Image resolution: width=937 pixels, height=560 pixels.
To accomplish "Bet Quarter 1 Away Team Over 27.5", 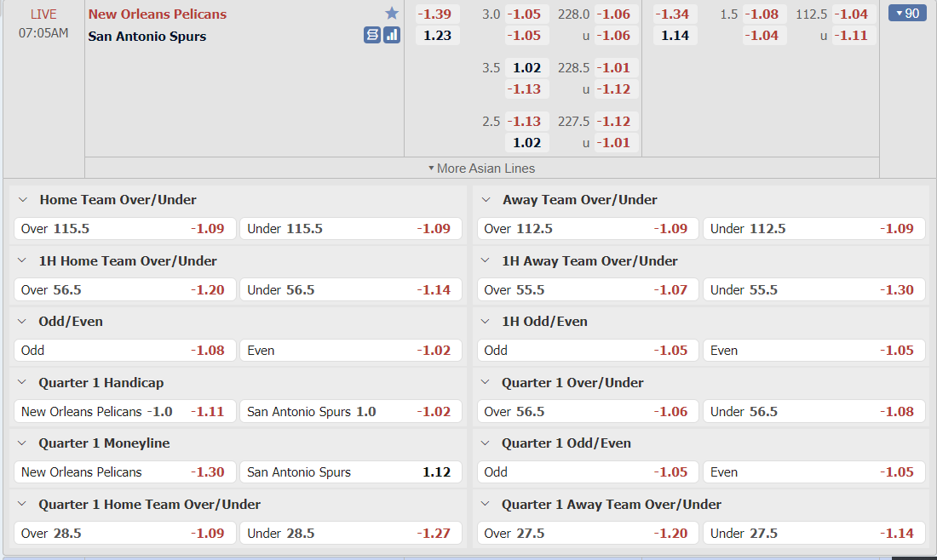I will point(588,534).
